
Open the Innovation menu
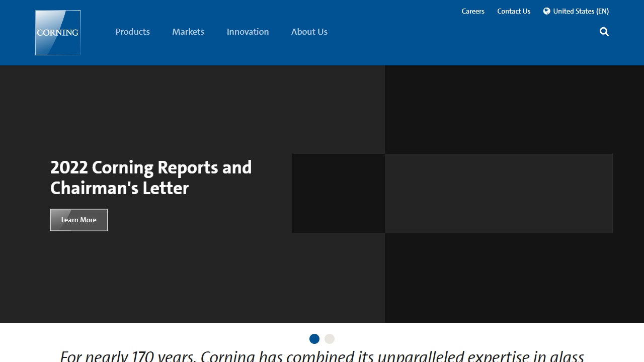point(248,32)
